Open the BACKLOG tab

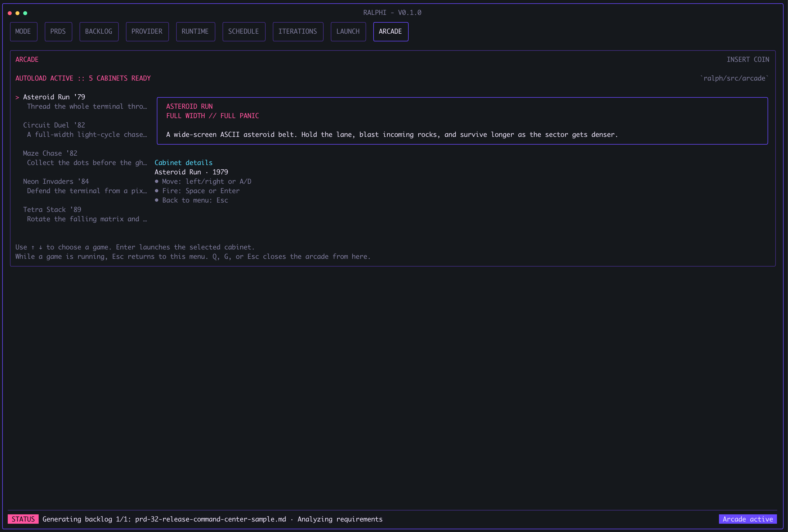[99, 31]
